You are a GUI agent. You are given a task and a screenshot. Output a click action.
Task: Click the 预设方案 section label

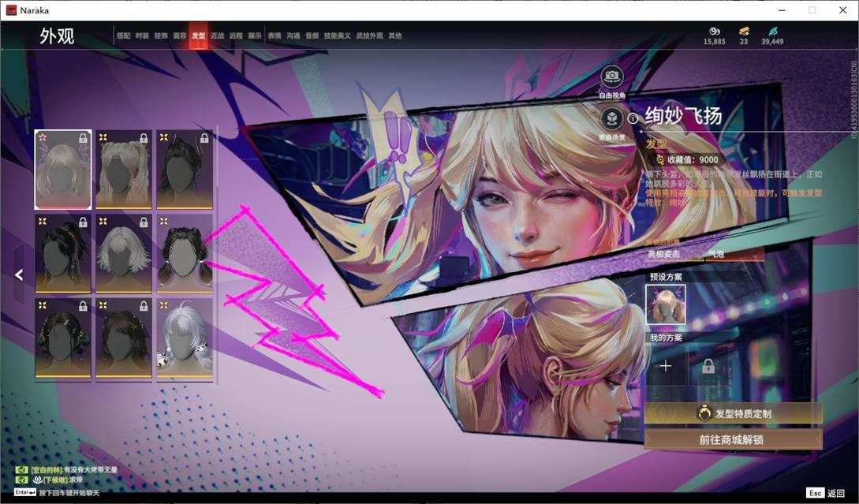click(667, 277)
